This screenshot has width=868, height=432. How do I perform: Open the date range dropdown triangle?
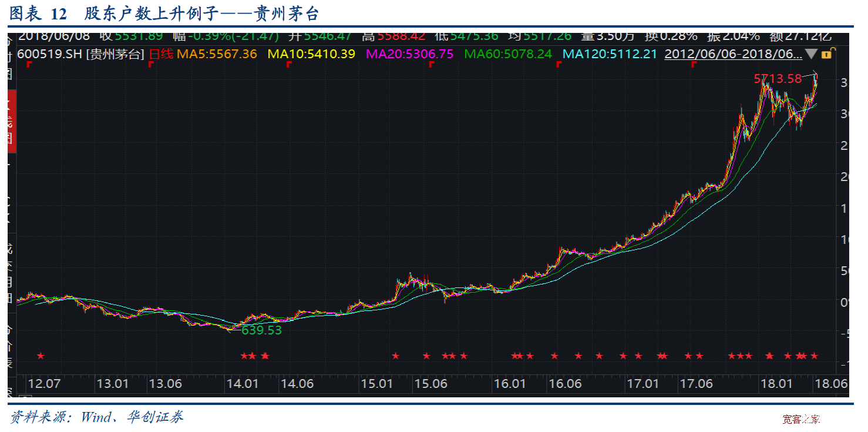[x=811, y=54]
